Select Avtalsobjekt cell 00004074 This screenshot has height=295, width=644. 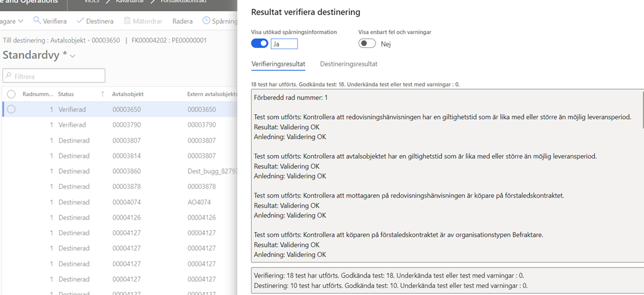tap(126, 203)
